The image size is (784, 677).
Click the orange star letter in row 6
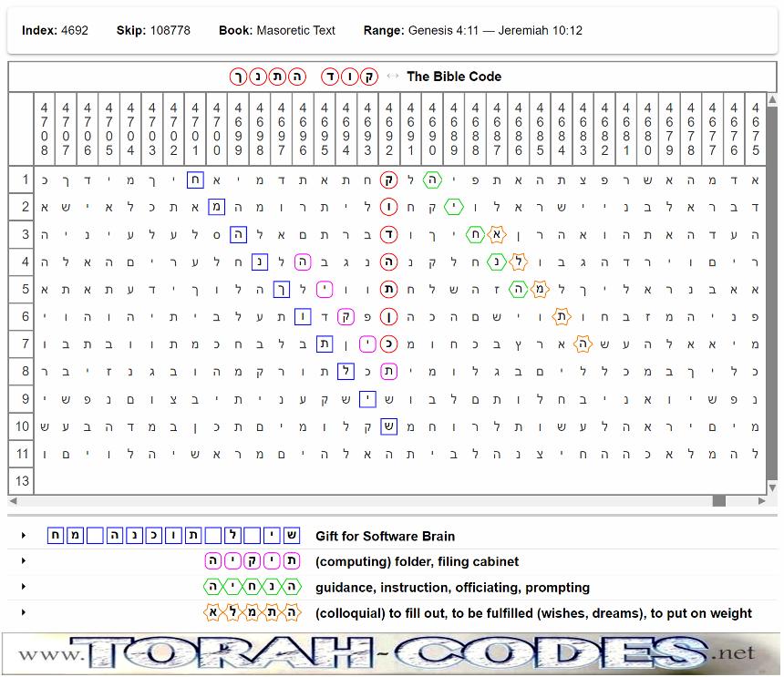coord(562,317)
